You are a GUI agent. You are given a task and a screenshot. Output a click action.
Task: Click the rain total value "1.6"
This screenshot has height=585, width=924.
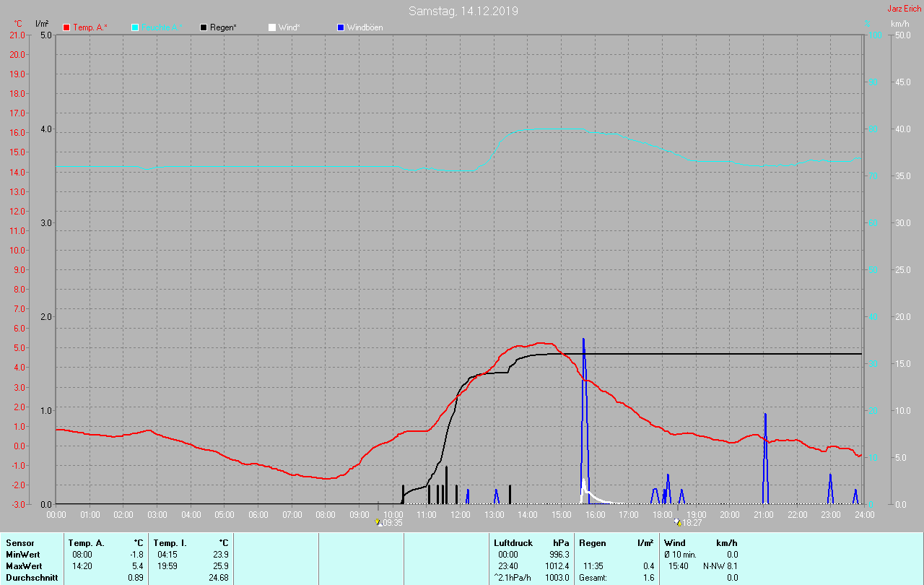[648, 578]
